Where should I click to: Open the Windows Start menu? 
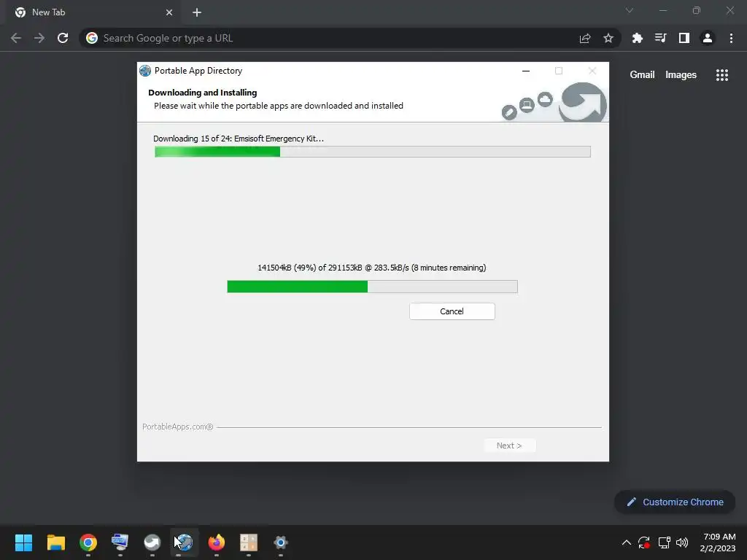point(23,542)
